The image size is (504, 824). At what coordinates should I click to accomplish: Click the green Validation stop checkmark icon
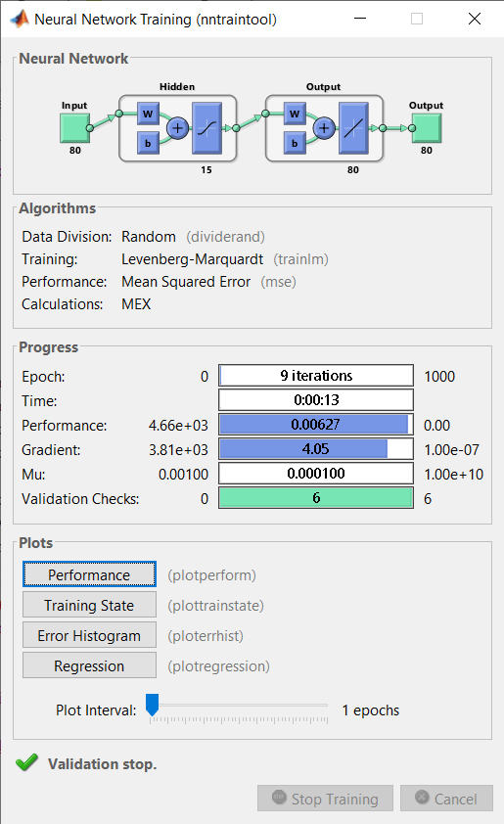(26, 762)
